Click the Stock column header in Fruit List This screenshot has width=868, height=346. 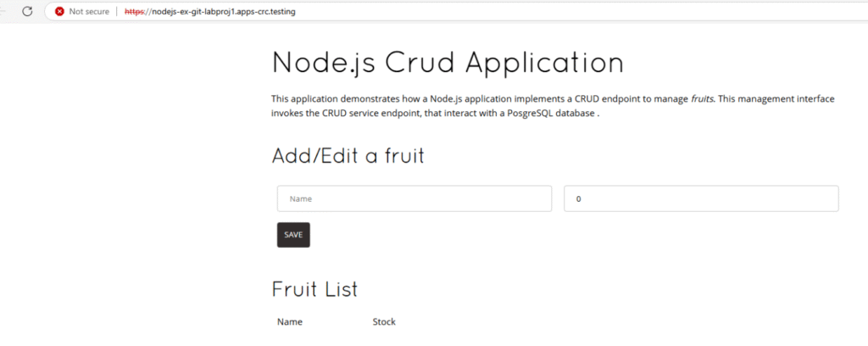pyautogui.click(x=384, y=322)
